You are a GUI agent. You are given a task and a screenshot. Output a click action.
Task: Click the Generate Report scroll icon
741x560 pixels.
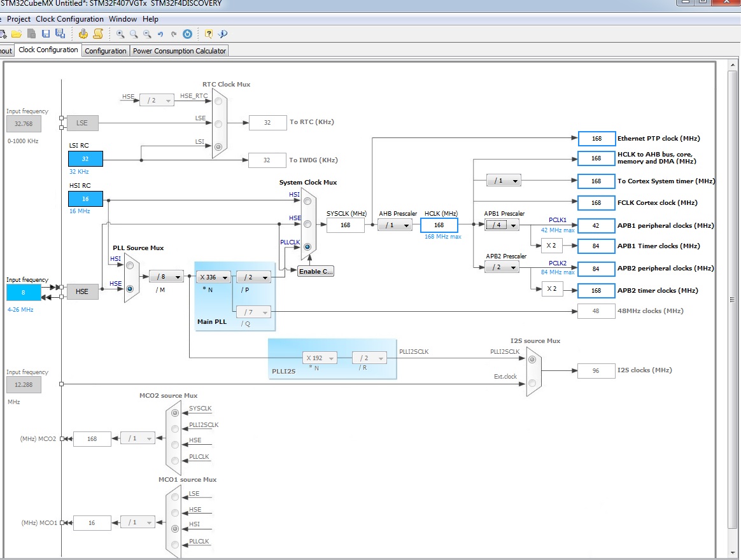(98, 34)
